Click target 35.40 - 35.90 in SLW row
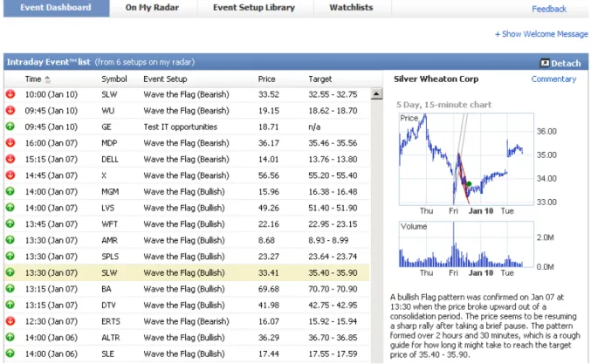The height and width of the screenshot is (364, 591). point(333,272)
